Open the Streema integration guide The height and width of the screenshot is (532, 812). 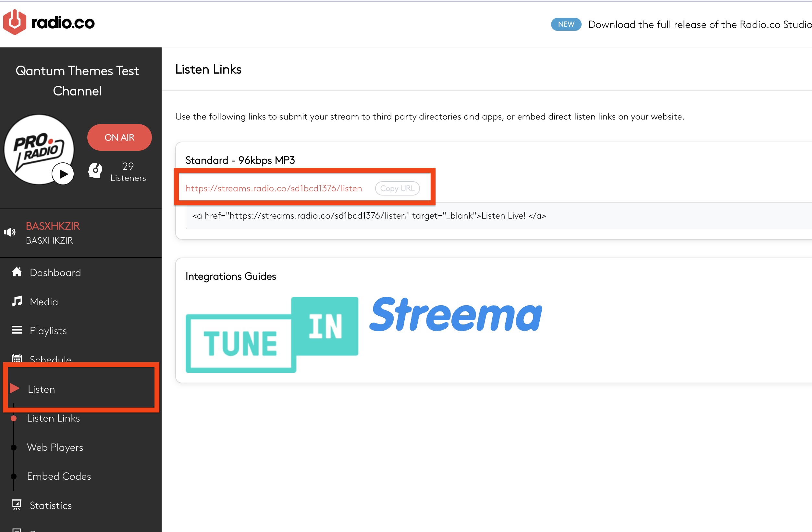tap(455, 314)
